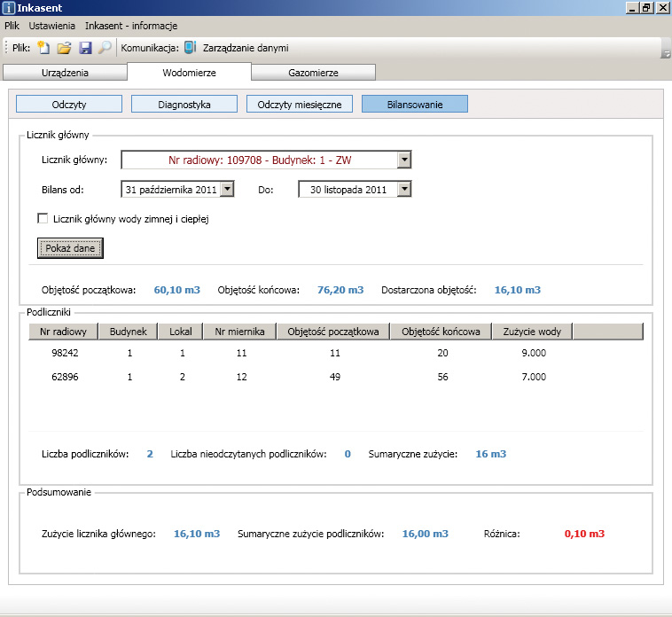Viewport: 672px width, 617px height.
Task: Click the new file icon
Action: pyautogui.click(x=43, y=48)
